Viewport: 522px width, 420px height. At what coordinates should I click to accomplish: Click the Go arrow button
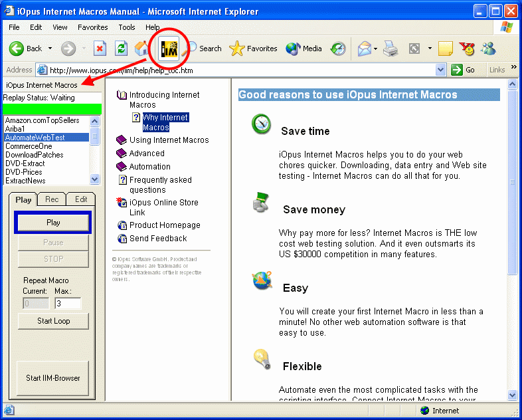[x=463, y=70]
